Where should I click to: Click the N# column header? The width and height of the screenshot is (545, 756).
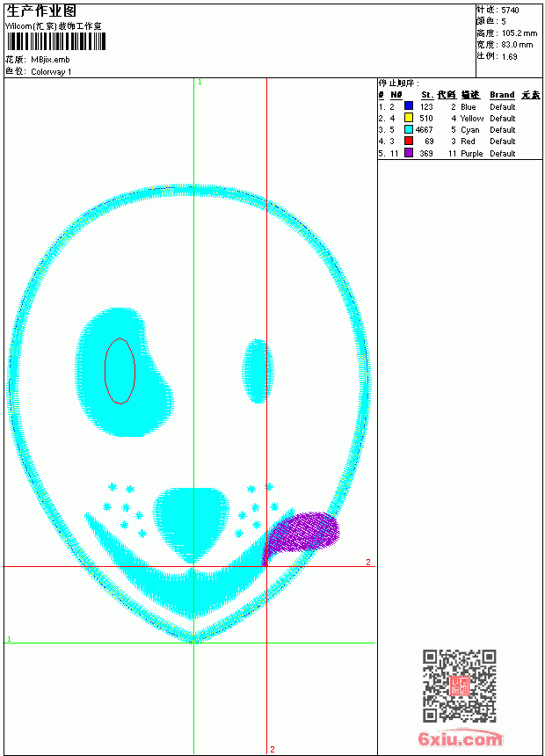396,95
